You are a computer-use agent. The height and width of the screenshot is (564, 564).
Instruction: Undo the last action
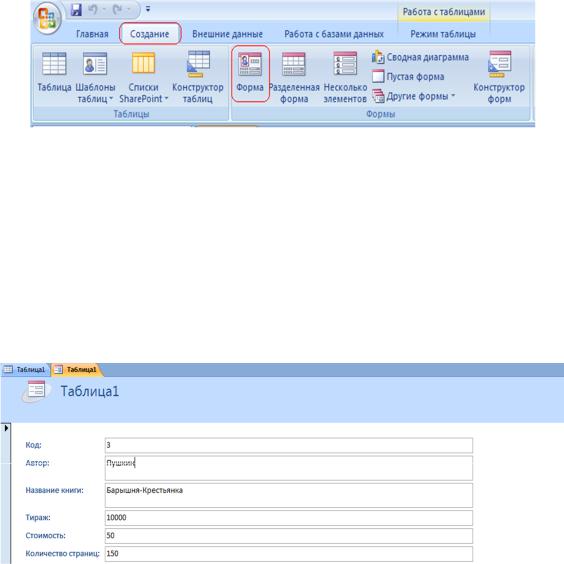click(93, 9)
